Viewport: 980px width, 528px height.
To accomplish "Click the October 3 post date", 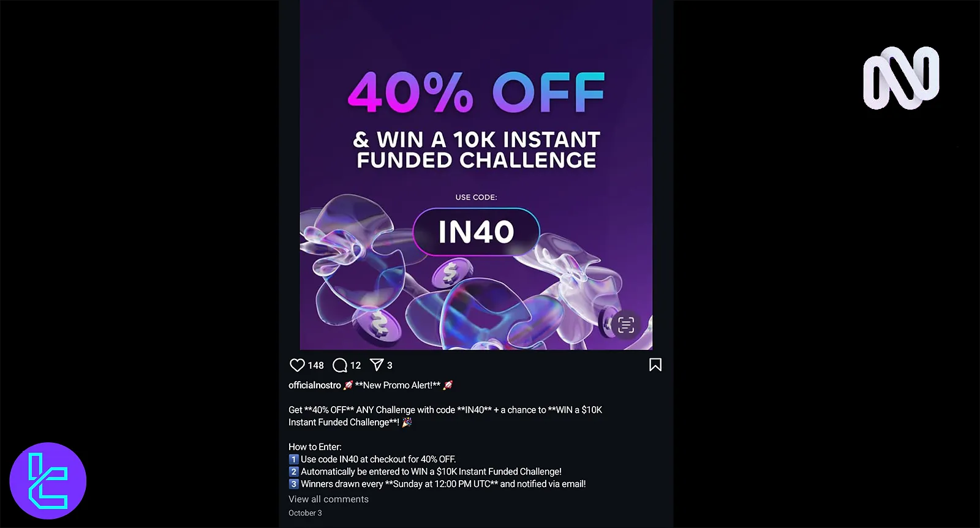I will [x=305, y=513].
